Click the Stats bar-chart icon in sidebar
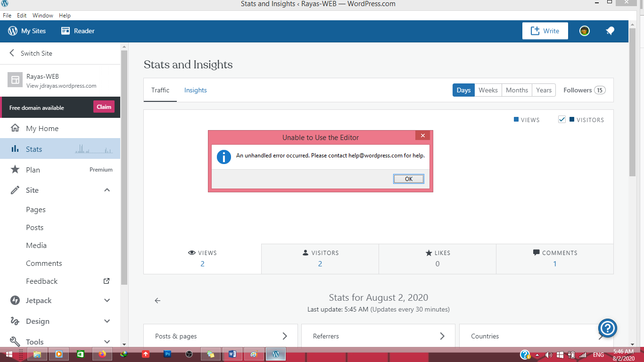 (15, 148)
